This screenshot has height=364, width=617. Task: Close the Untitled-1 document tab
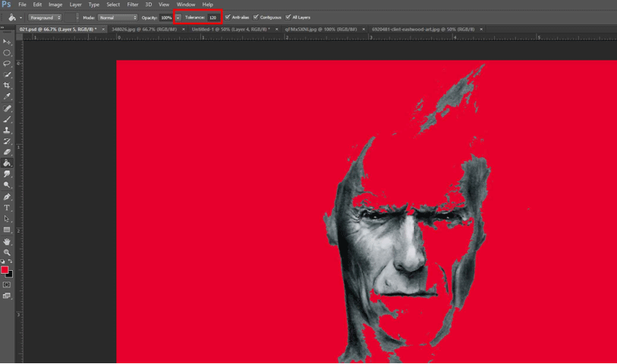277,29
